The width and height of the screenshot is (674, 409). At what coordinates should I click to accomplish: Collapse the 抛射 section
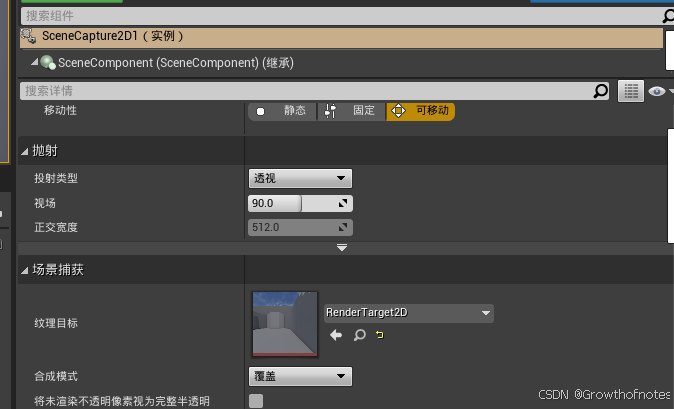click(25, 151)
